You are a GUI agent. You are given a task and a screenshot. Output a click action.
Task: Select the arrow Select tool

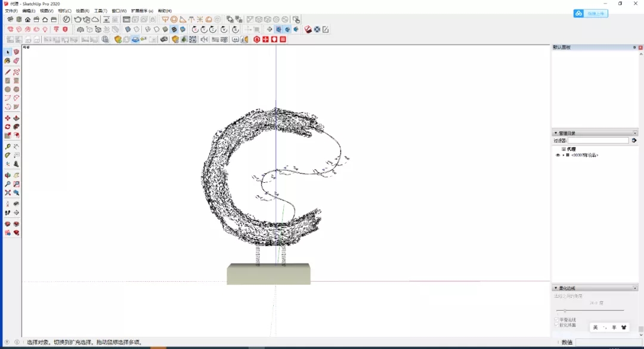click(8, 52)
